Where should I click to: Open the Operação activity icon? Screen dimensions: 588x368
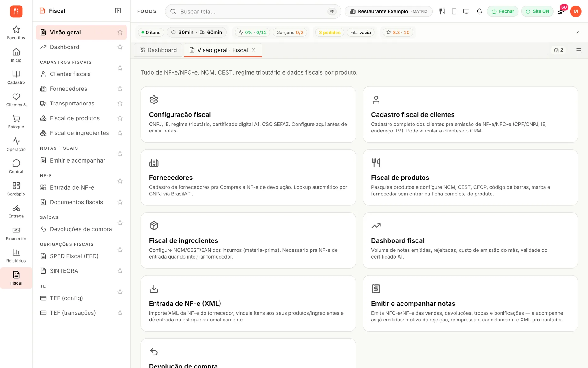coord(16,144)
